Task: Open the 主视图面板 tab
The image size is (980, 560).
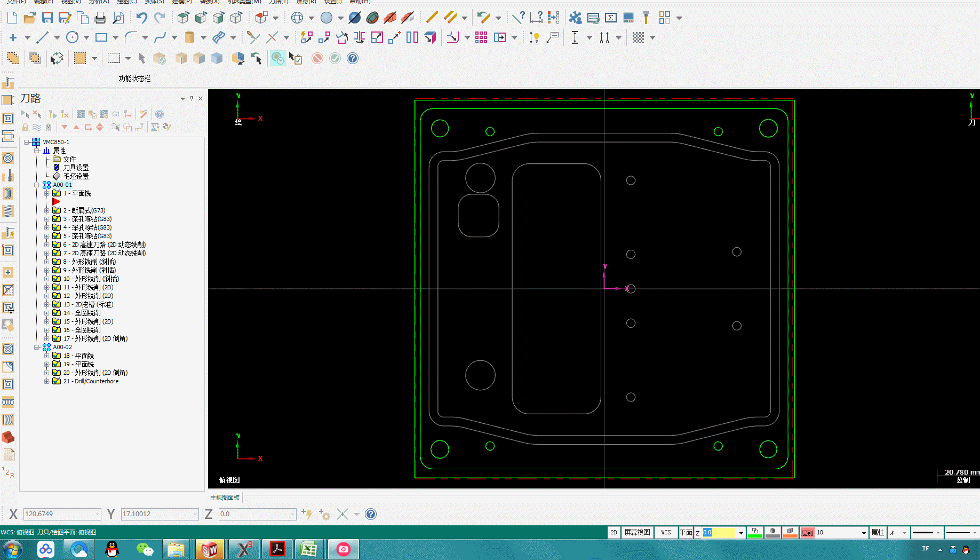Action: (x=225, y=498)
